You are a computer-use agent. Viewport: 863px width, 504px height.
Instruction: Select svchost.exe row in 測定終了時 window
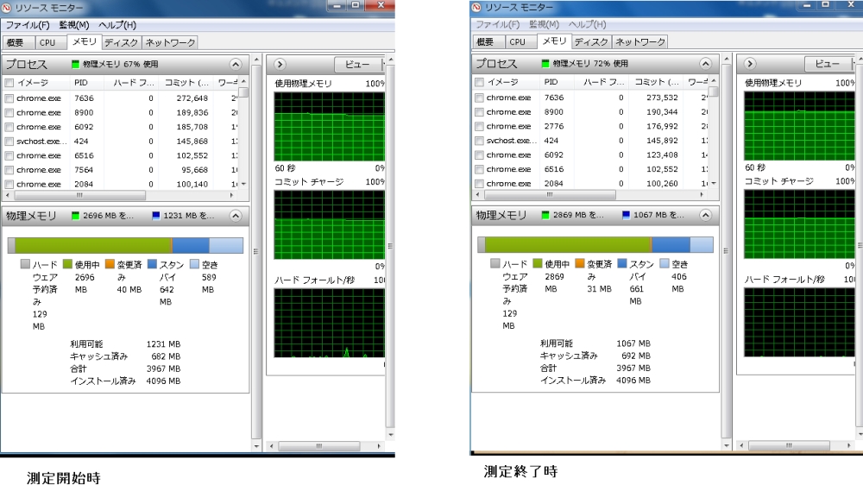point(592,141)
